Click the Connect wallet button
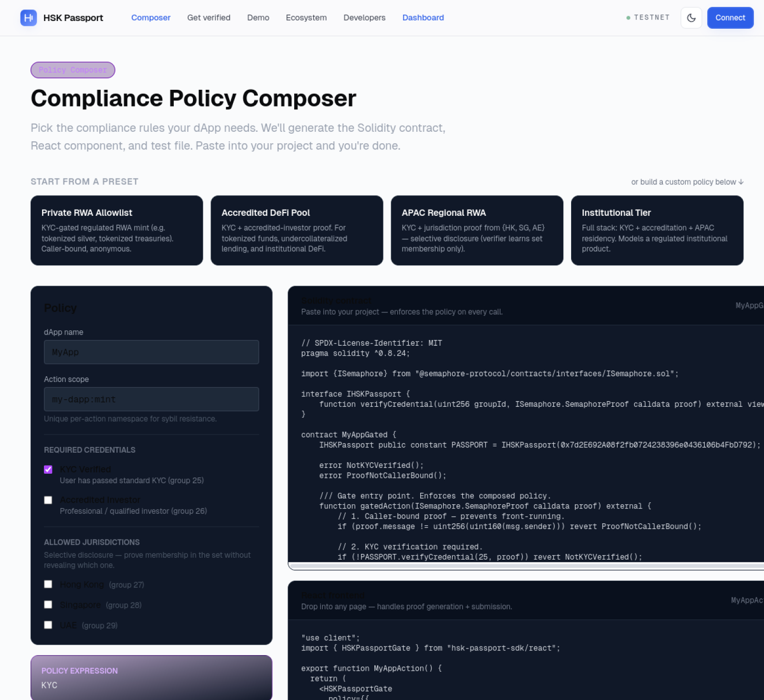The height and width of the screenshot is (700, 764). (730, 18)
